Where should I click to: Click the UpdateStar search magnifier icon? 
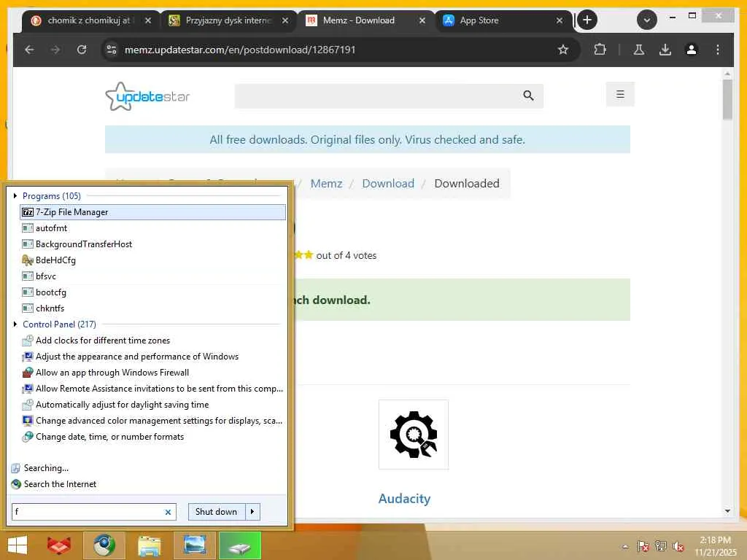tap(528, 96)
